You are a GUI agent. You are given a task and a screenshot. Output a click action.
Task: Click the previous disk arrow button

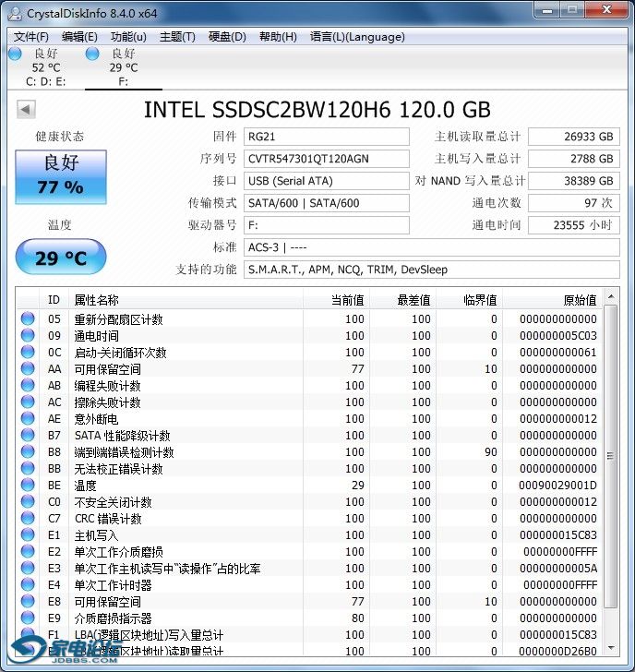[x=26, y=109]
